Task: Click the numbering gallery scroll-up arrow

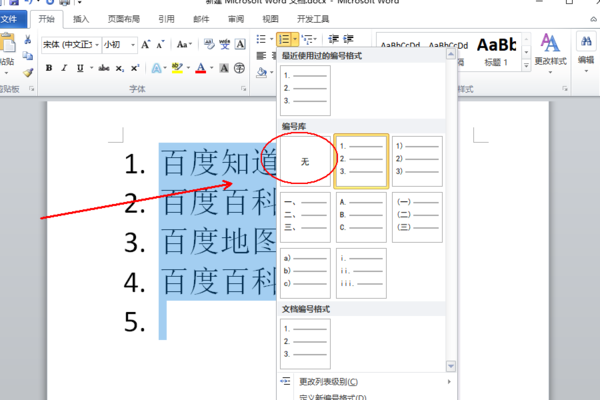Action: 451,54
